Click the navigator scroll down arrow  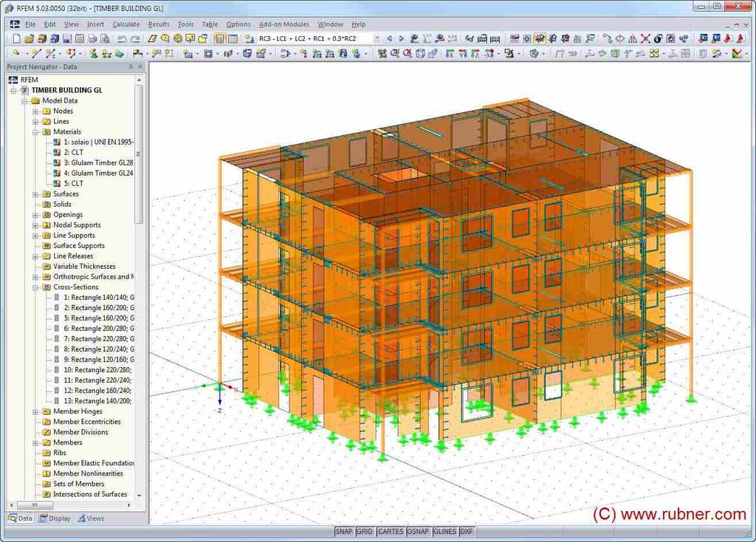pyautogui.click(x=139, y=495)
